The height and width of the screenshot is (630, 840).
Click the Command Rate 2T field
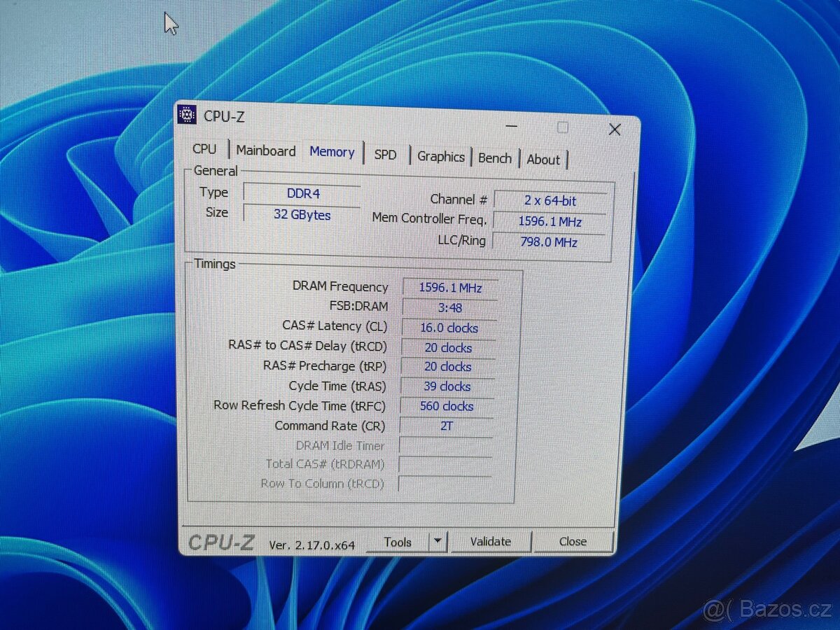pos(447,426)
